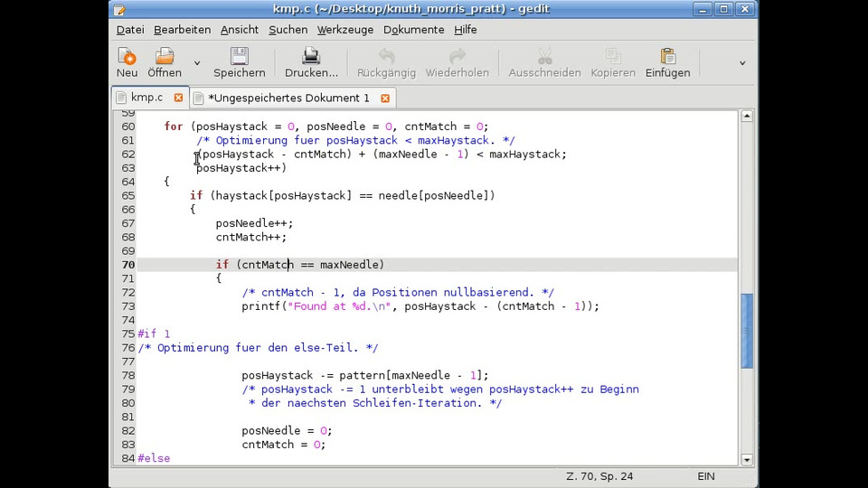Open the Bearbeiten menu
Screen dimensions: 868x488
[182, 30]
